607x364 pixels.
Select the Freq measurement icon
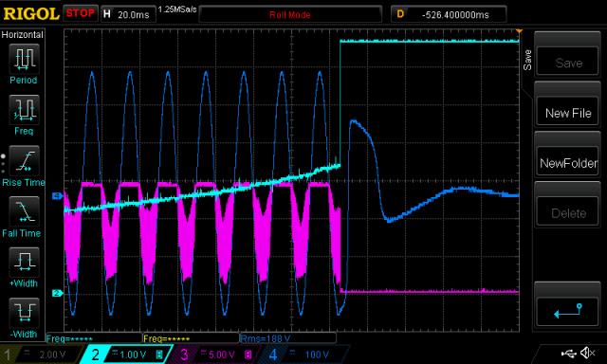24,109
